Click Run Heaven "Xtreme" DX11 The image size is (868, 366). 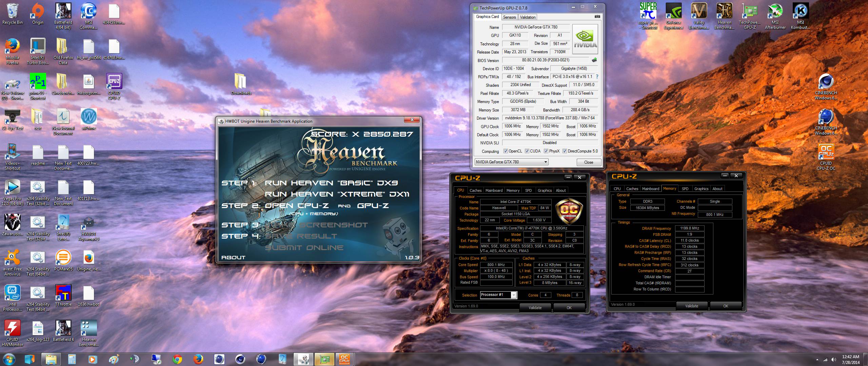(x=337, y=194)
